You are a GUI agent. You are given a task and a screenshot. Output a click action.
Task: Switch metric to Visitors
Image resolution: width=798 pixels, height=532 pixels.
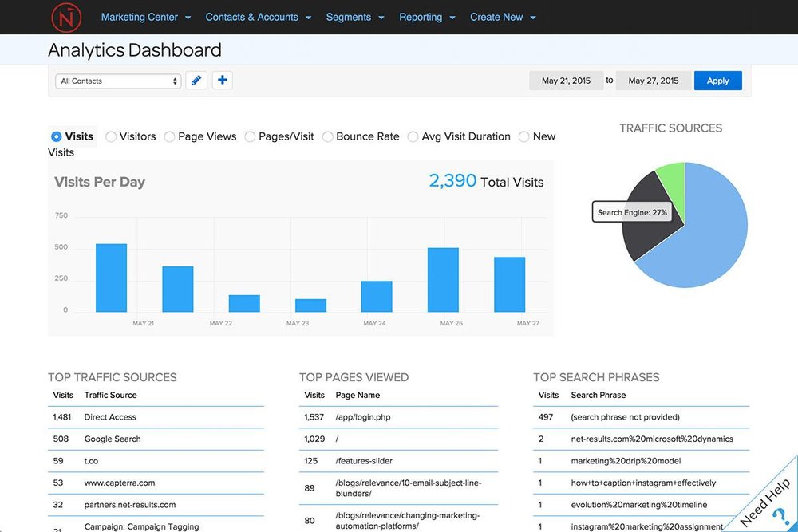click(x=110, y=136)
